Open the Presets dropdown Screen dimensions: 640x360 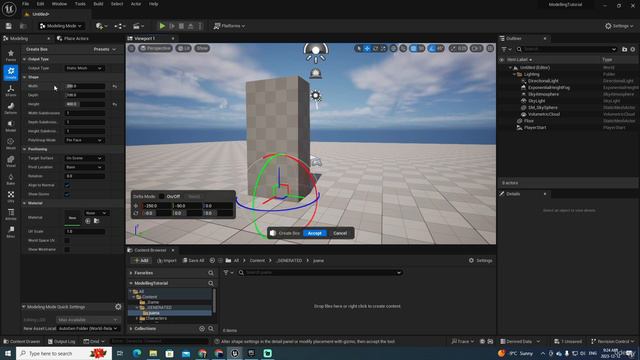[104, 49]
